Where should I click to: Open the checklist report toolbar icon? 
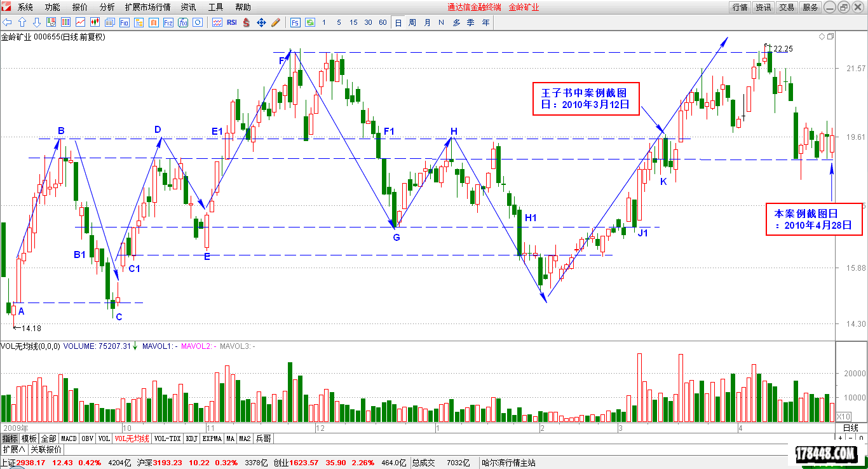[x=51, y=22]
